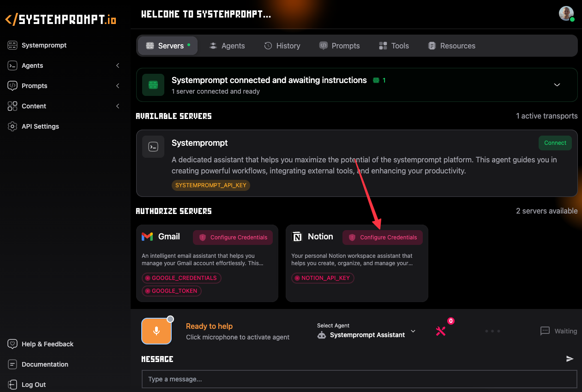Switch to the Resources tab
582x392 pixels.
(451, 46)
